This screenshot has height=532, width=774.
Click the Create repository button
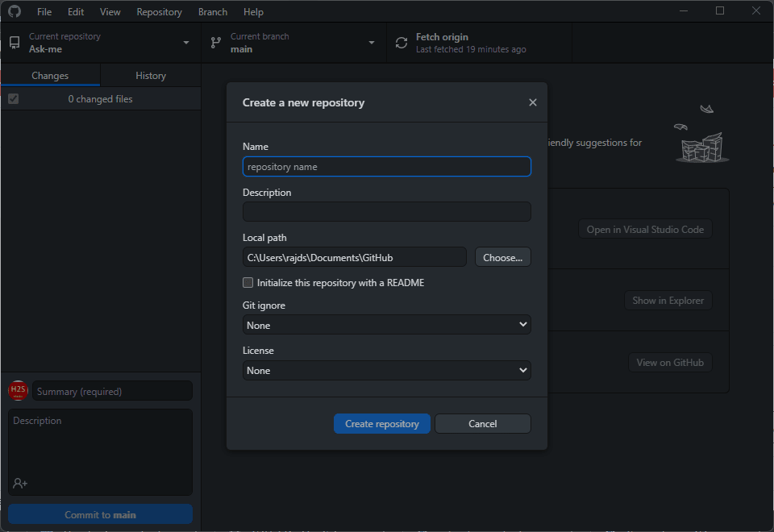[x=381, y=423]
